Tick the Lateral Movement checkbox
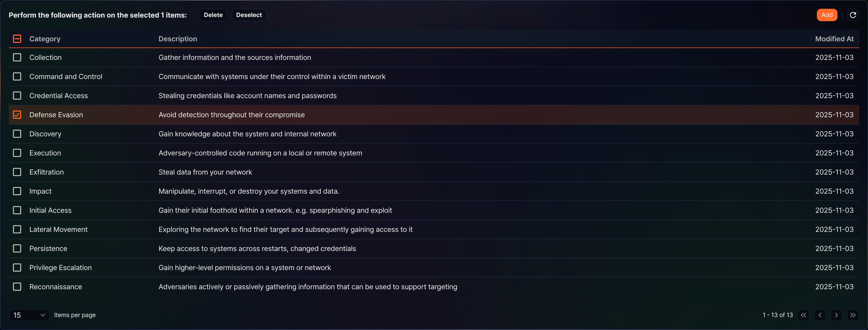This screenshot has height=330, width=868. point(17,230)
